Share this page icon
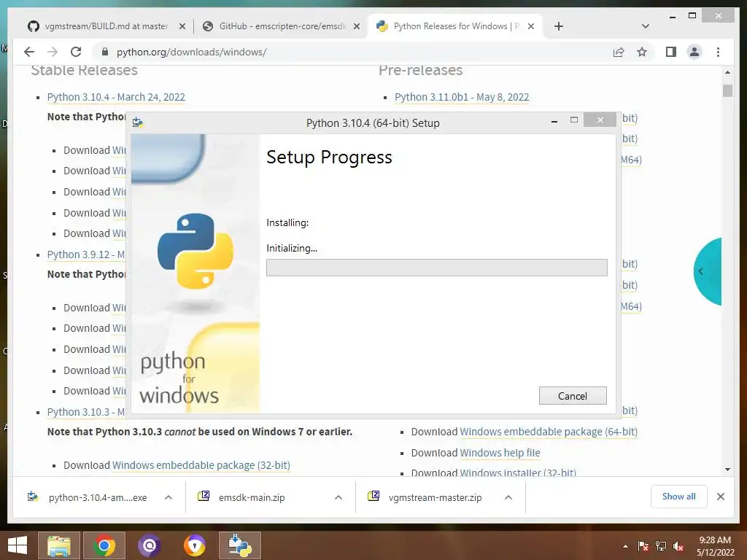Viewport: 747px width, 560px height. pos(619,52)
